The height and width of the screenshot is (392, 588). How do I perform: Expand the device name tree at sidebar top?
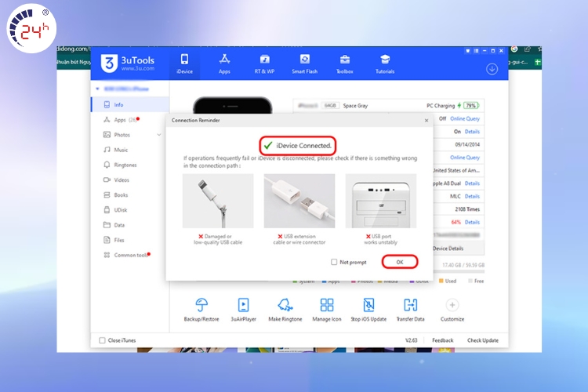coord(96,89)
